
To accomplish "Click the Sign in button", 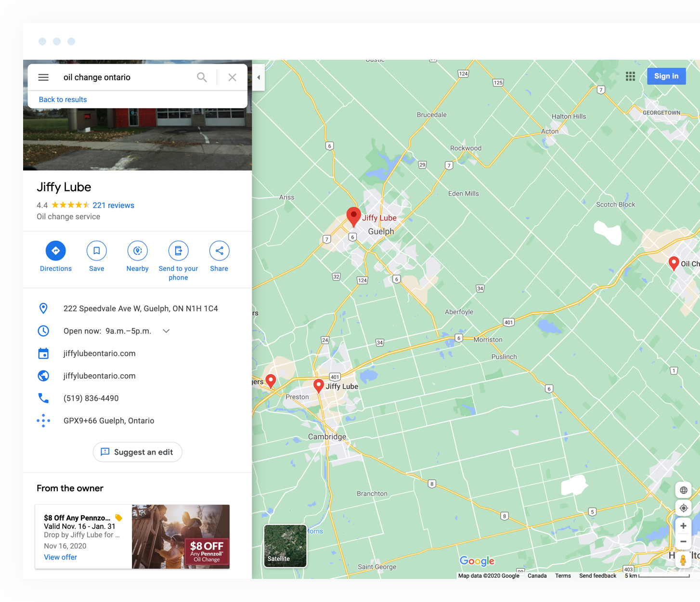I will coord(666,76).
